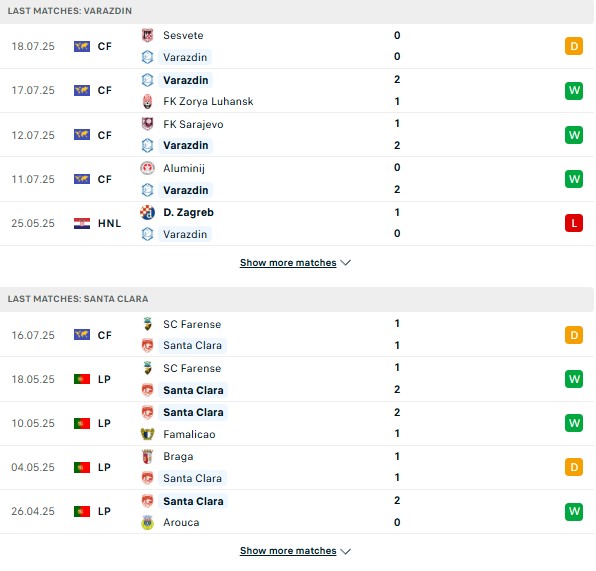
Task: Click the Aluminij team badge
Action: tap(147, 168)
